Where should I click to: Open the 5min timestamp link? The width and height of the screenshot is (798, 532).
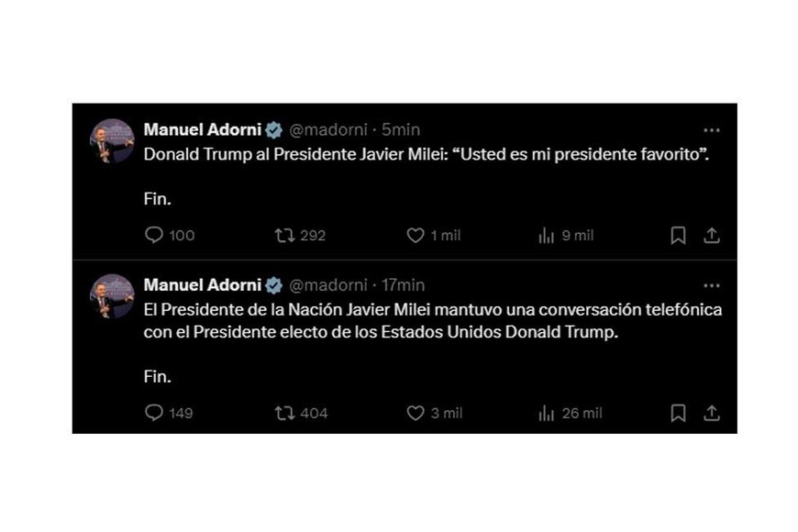pyautogui.click(x=401, y=130)
